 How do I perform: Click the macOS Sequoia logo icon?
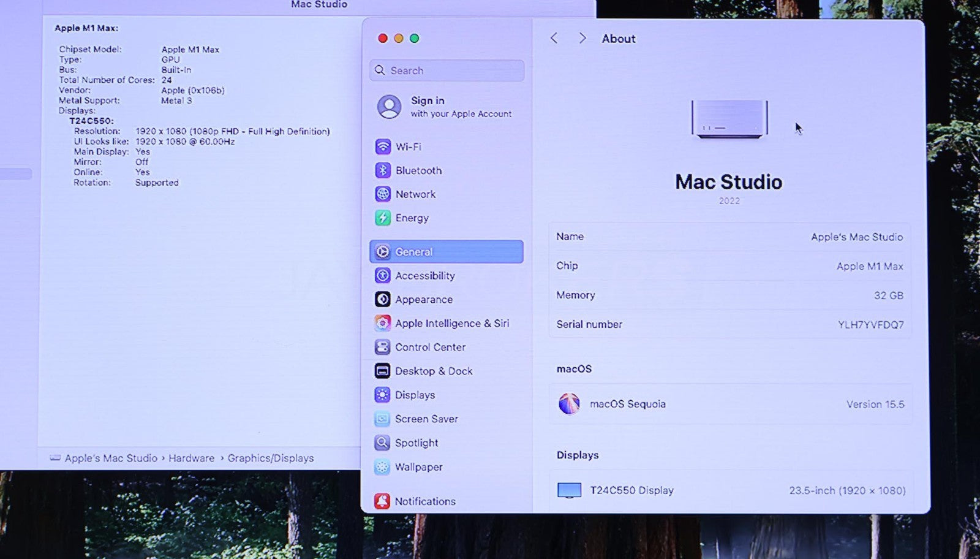pos(569,404)
